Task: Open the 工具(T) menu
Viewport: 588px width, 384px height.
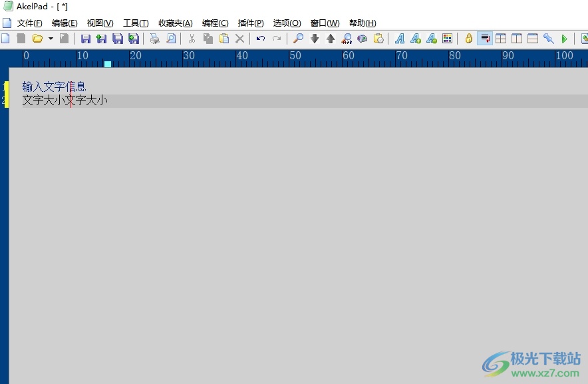Action: click(x=136, y=23)
